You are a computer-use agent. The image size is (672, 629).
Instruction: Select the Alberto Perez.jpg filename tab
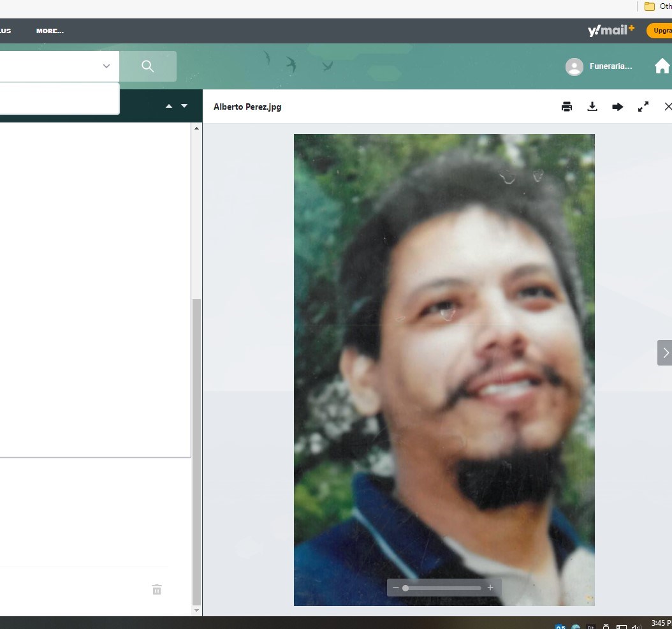click(247, 107)
